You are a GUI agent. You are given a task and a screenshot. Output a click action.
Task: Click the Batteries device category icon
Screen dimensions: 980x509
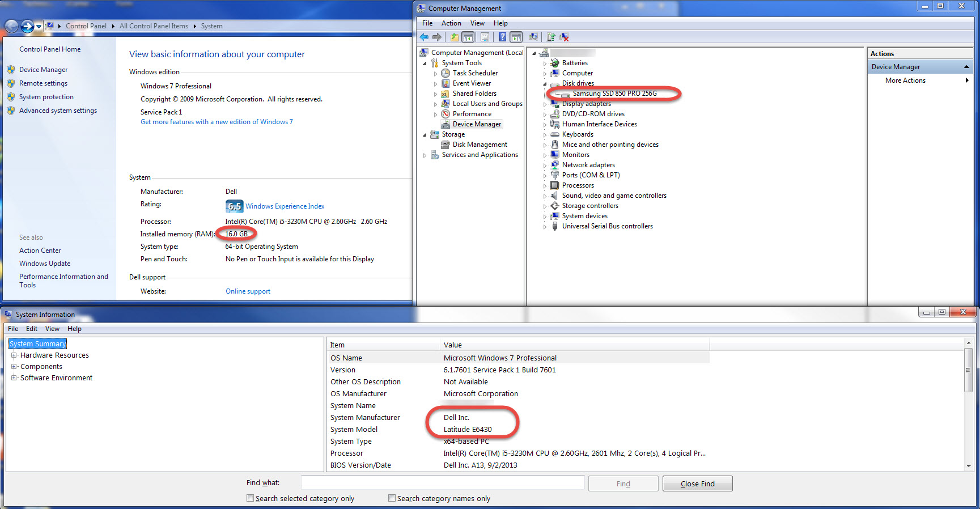coord(555,63)
